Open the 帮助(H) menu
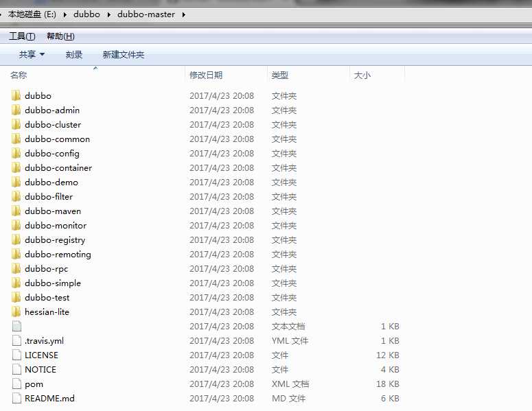Screen dimensions: 532x411 click(x=60, y=36)
